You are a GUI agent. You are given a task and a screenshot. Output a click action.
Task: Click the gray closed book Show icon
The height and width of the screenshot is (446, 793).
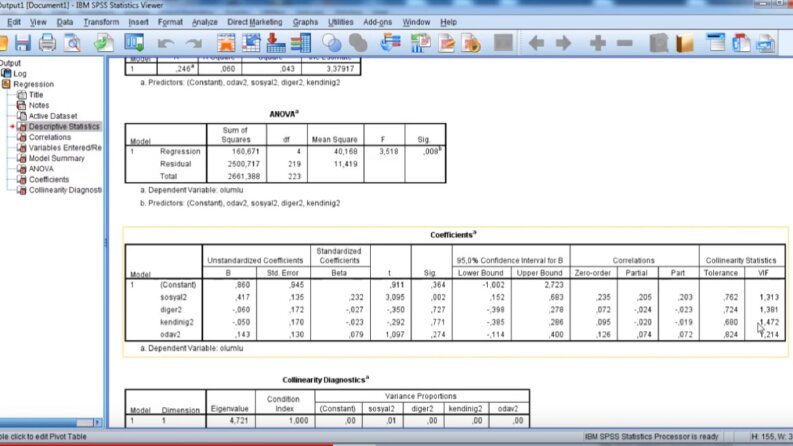pyautogui.click(x=659, y=43)
